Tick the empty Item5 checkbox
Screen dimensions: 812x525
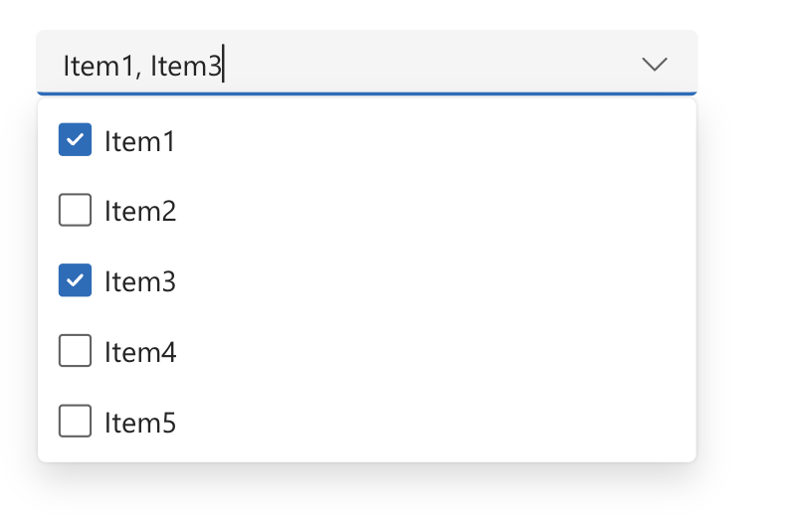(76, 422)
